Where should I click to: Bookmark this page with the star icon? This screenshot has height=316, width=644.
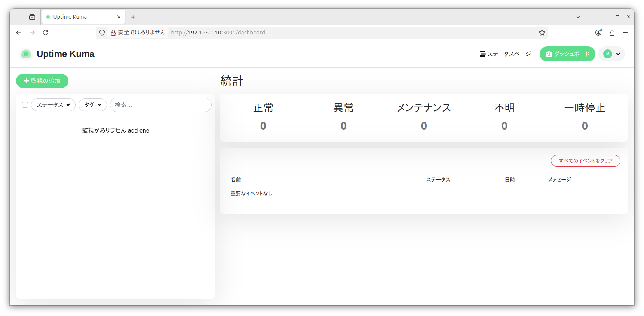[x=542, y=33]
